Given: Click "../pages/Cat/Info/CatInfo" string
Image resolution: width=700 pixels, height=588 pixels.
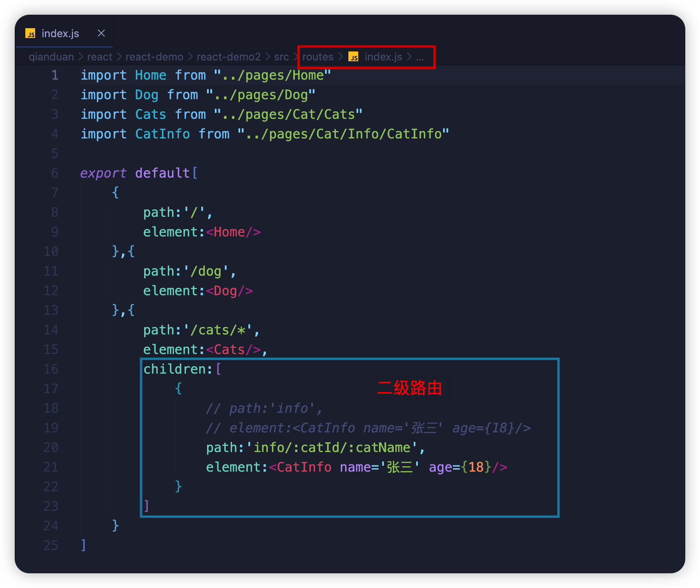Looking at the screenshot, I should [x=343, y=134].
